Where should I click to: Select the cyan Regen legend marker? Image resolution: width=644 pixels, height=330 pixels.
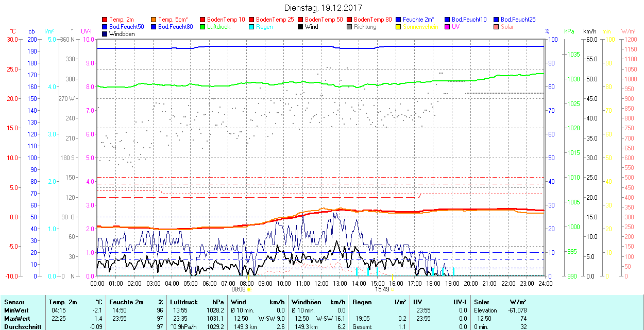pos(251,27)
